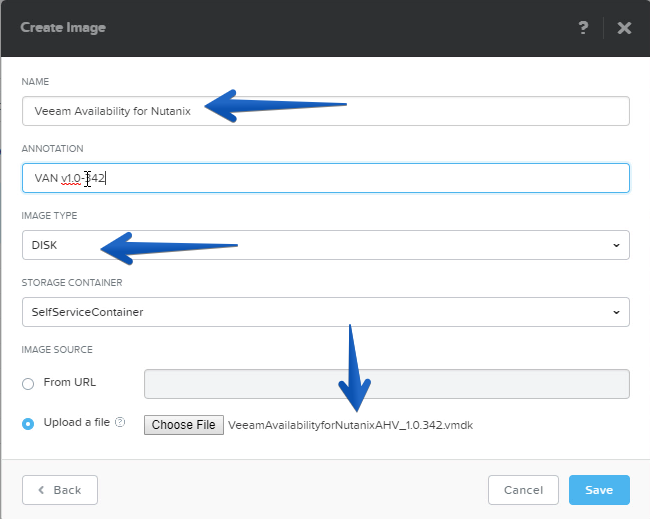The height and width of the screenshot is (519, 650).
Task: Click the help icon next to Upload a file
Action: (120, 422)
